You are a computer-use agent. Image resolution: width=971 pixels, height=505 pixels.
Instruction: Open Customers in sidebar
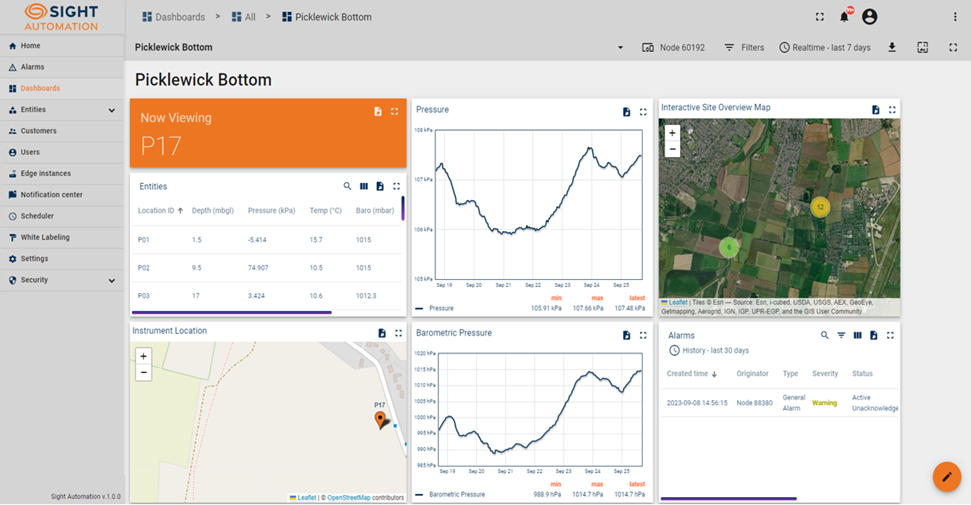click(62, 131)
